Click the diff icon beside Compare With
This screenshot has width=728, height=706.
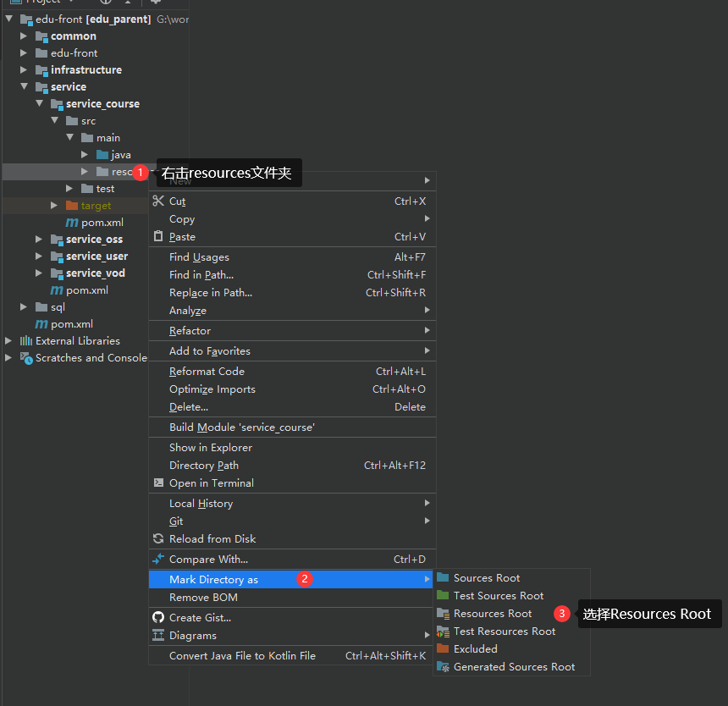(x=159, y=560)
